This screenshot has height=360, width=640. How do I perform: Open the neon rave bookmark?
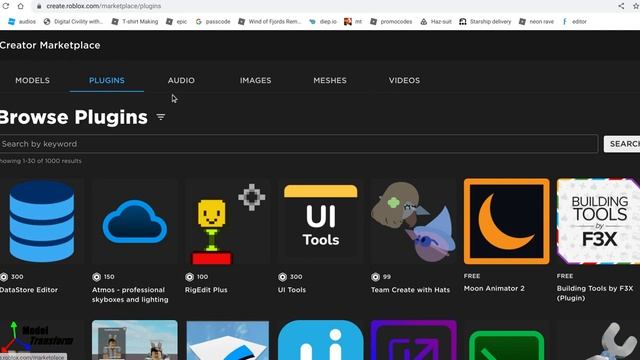tap(536, 22)
